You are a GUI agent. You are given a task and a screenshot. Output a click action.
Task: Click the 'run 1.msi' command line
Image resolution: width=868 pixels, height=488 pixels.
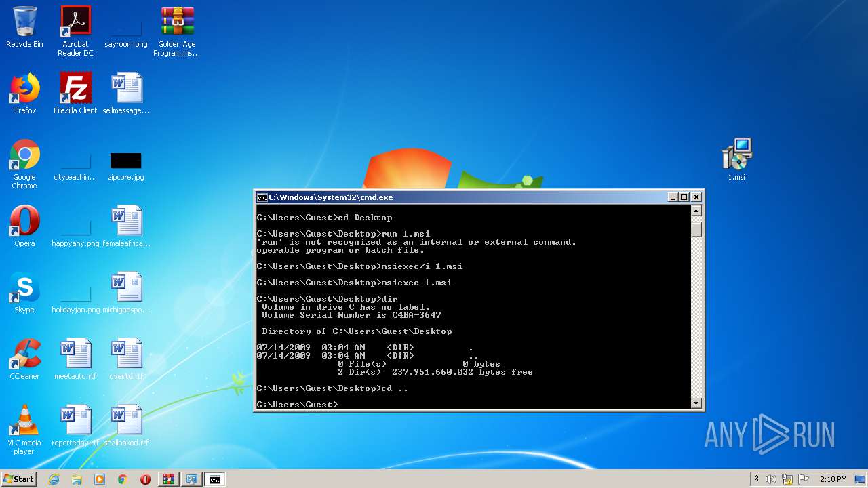343,234
